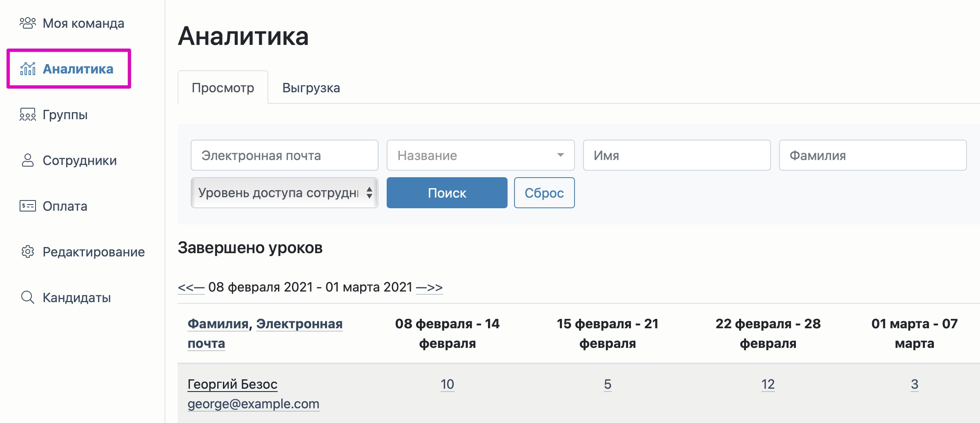This screenshot has height=423, width=980.
Task: Click the Кандидаты magnifier icon
Action: pyautogui.click(x=27, y=298)
